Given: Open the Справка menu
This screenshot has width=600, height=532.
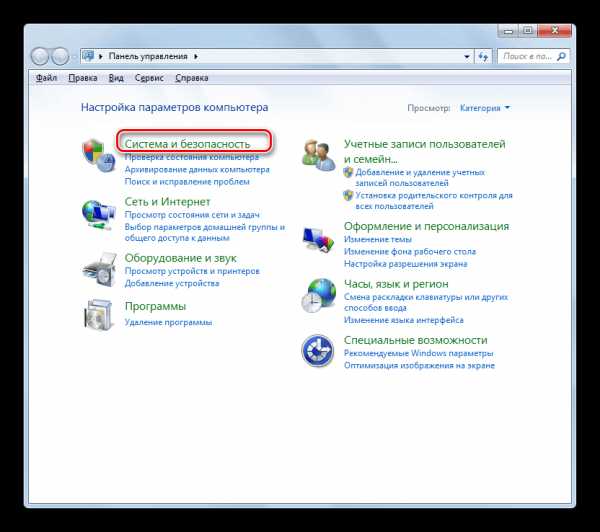Looking at the screenshot, I should point(192,78).
